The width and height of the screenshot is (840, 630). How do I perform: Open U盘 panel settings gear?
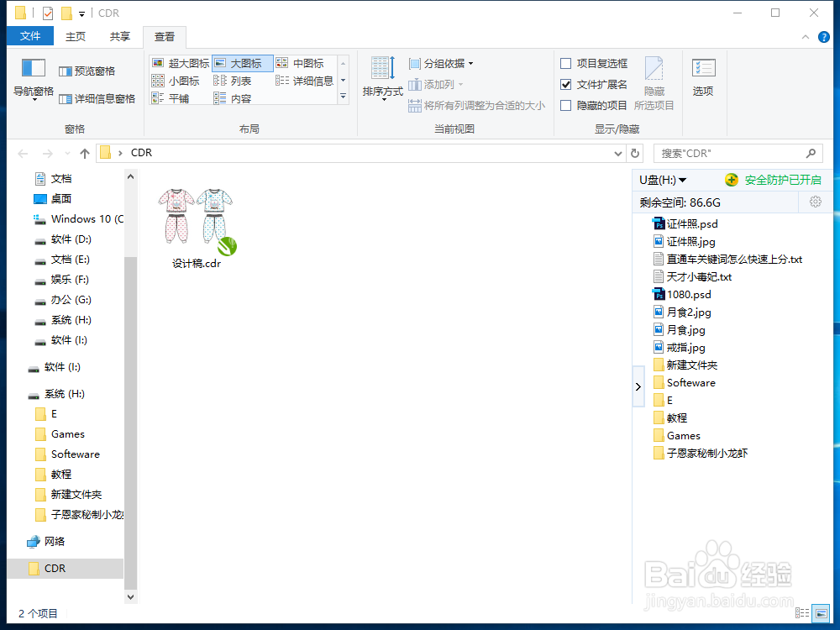[816, 202]
